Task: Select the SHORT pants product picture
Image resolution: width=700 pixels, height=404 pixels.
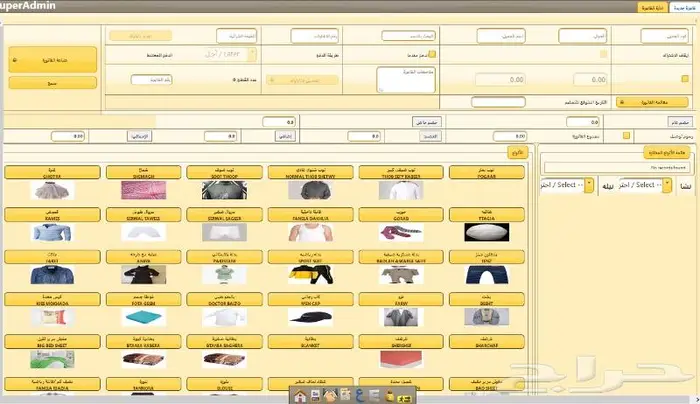Action: [486, 274]
